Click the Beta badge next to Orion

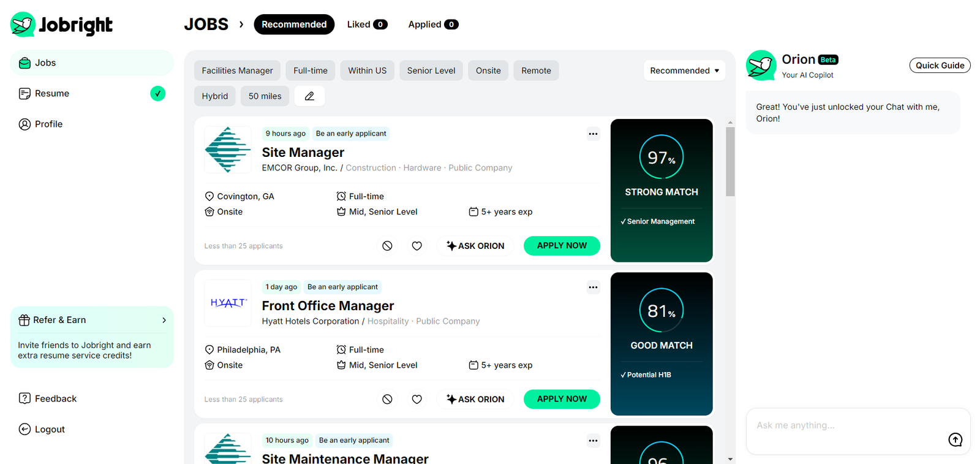(828, 59)
